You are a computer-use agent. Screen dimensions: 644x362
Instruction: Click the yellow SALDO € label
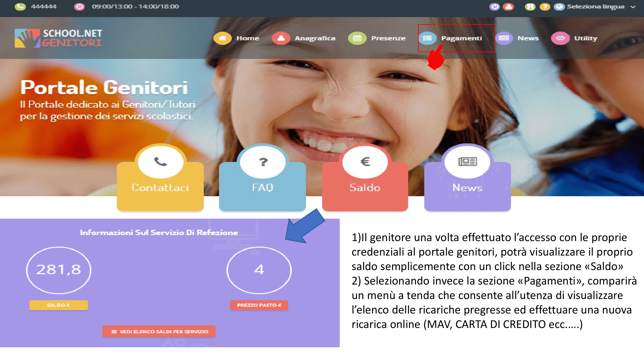click(58, 305)
